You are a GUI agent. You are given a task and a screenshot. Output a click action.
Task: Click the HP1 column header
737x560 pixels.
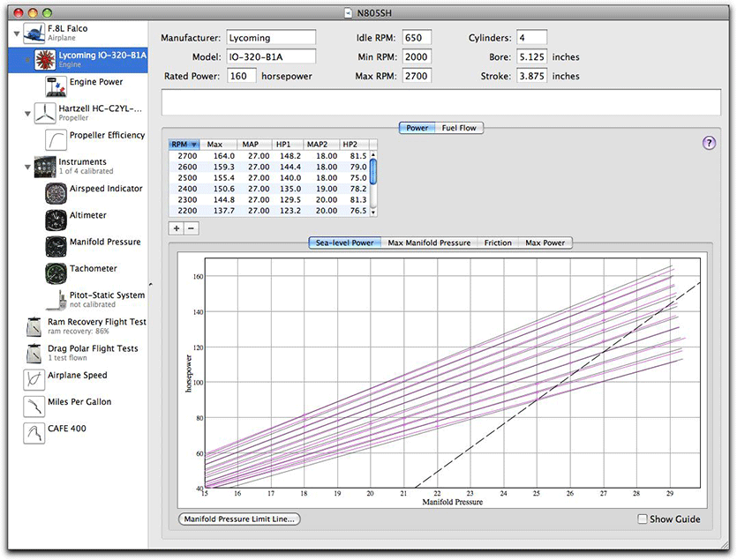[288, 145]
